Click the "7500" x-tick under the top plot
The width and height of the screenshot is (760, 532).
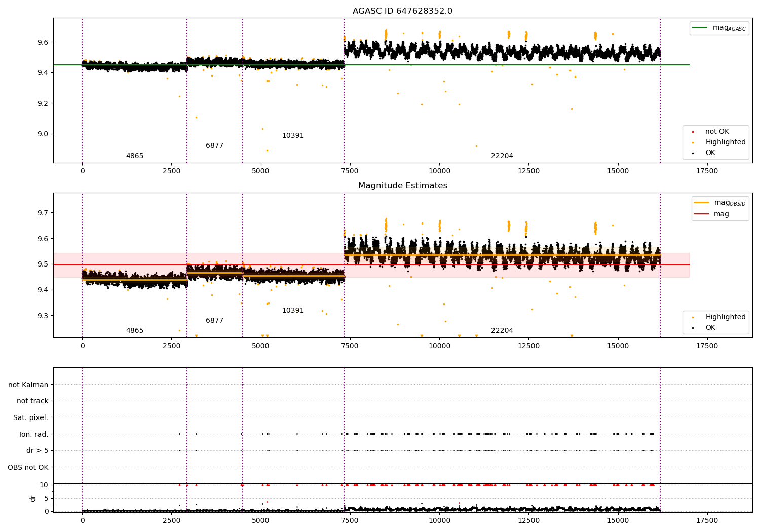tap(350, 171)
